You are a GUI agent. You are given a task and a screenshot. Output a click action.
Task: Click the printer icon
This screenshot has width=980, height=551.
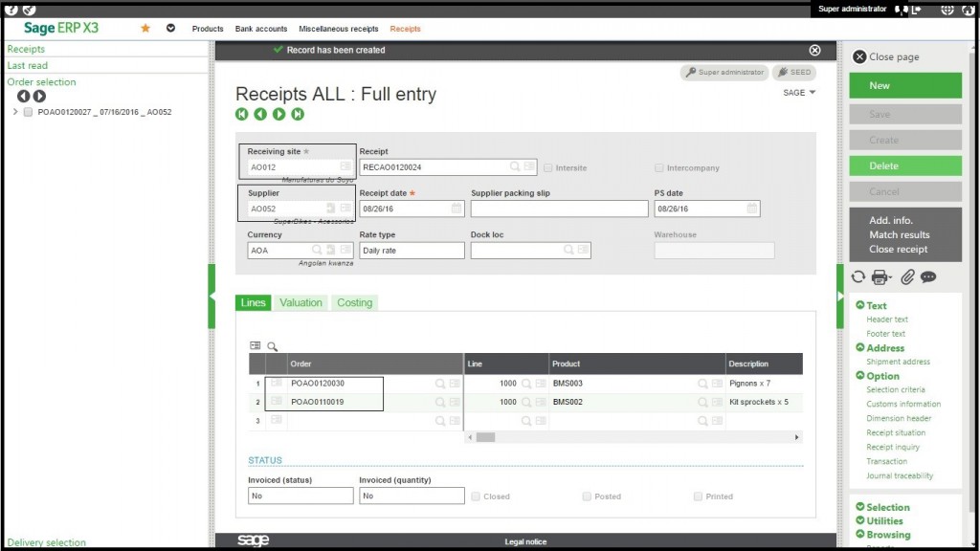880,276
